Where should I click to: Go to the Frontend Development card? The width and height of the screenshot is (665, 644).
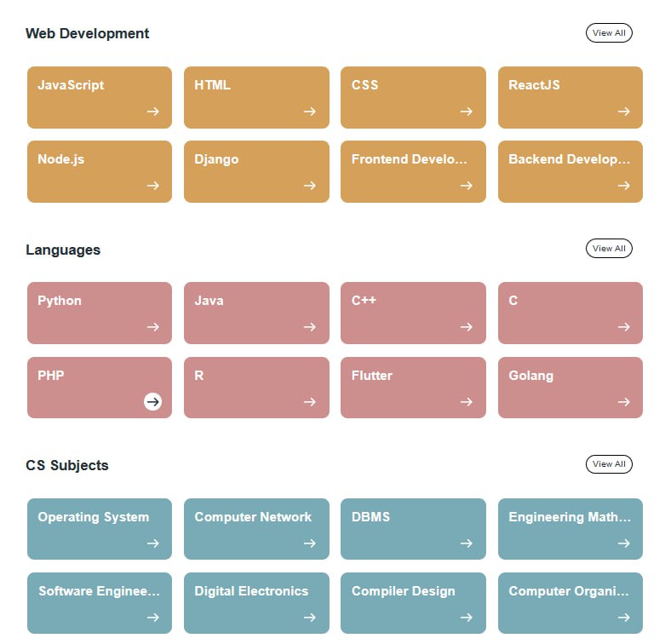point(413,171)
